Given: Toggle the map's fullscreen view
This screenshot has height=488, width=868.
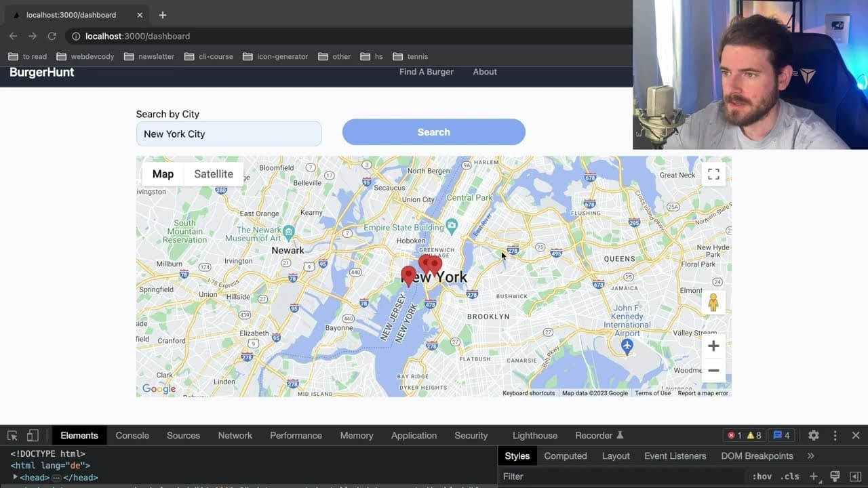Looking at the screenshot, I should 713,174.
